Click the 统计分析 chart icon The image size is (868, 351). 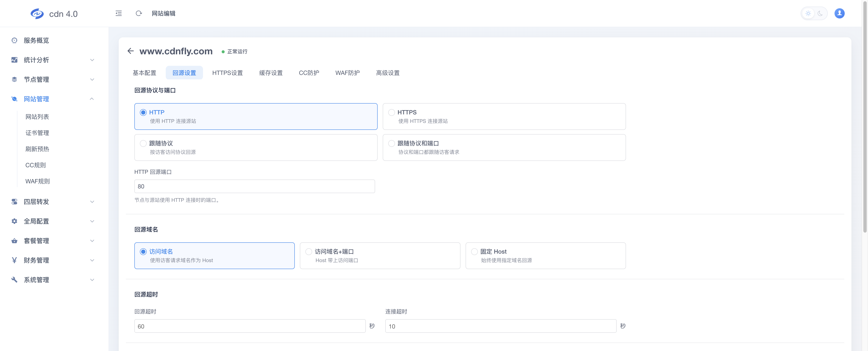pos(14,60)
